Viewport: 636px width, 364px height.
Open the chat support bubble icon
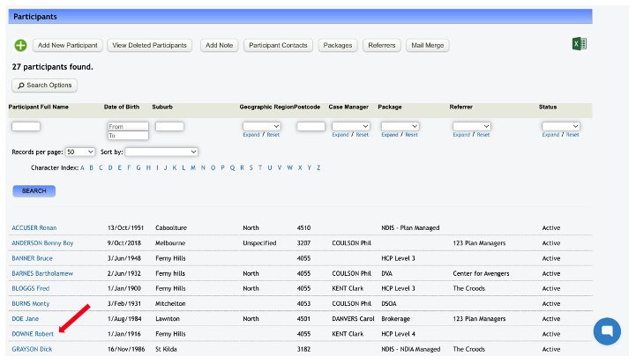click(606, 331)
